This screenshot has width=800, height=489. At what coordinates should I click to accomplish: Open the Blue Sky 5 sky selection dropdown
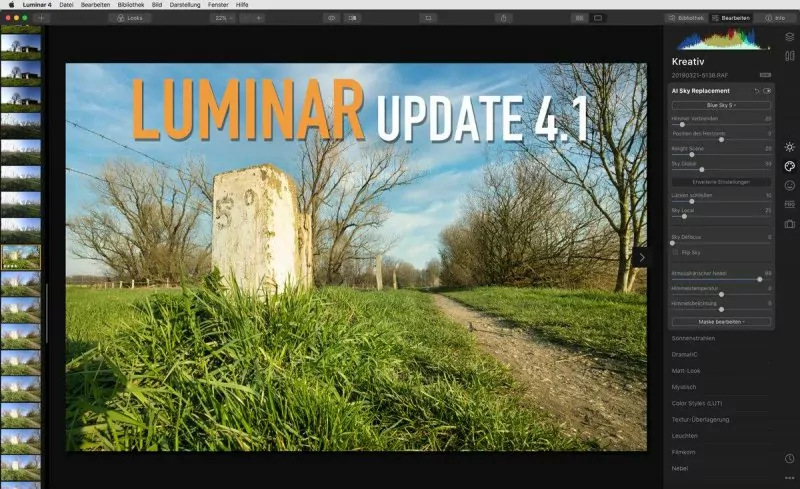tap(721, 105)
